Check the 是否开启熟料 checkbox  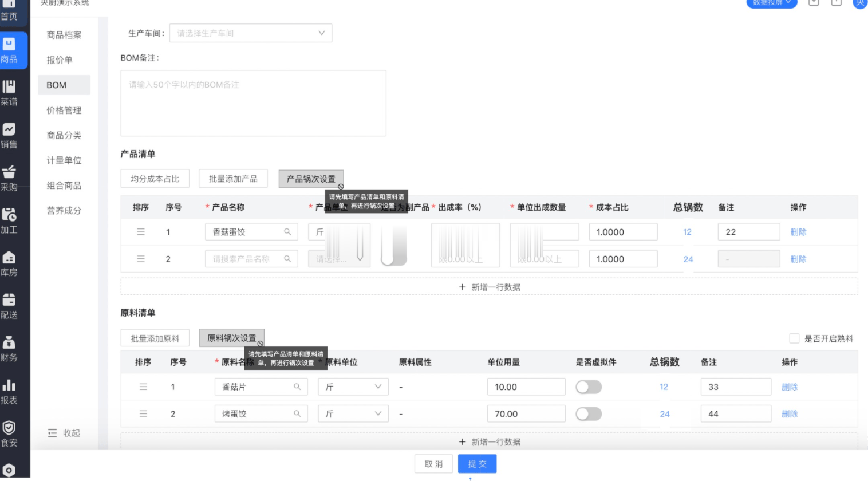pos(794,338)
